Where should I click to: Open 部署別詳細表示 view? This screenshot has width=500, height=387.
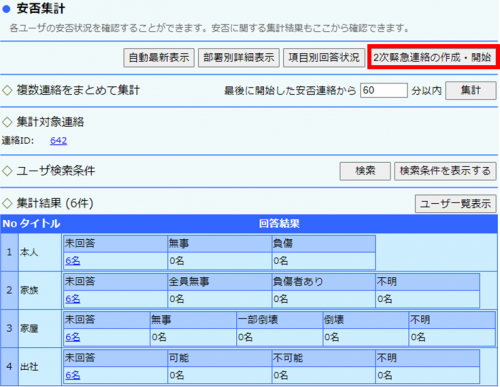239,58
